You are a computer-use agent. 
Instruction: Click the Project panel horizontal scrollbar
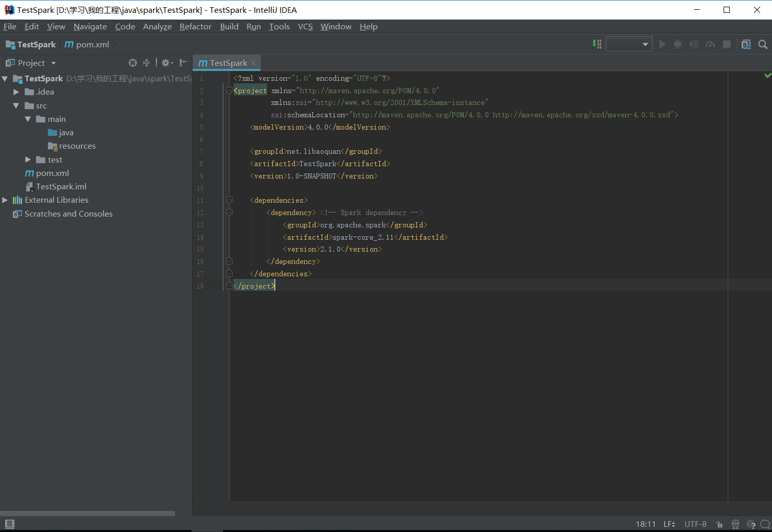pos(87,513)
